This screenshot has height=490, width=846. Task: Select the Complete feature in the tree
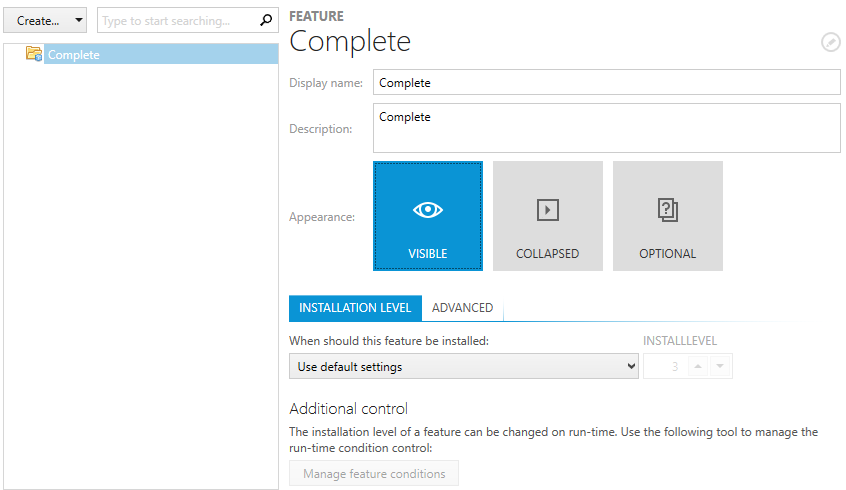[74, 55]
